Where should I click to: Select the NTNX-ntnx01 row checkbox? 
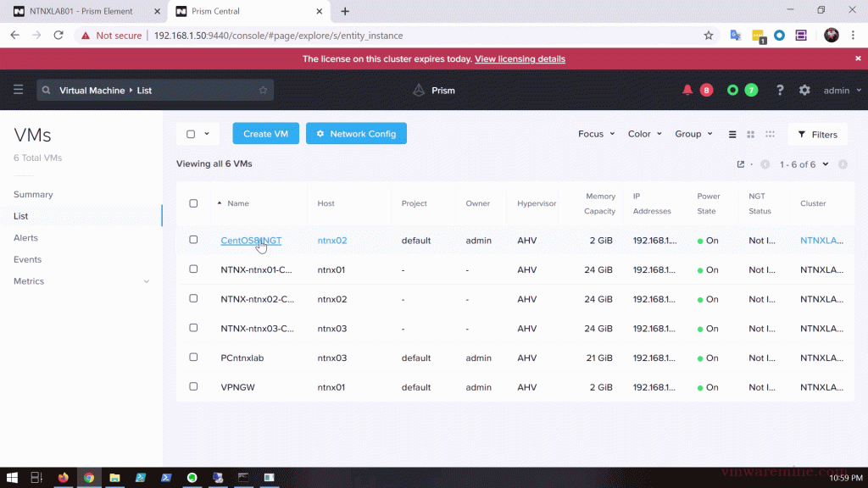coord(193,269)
